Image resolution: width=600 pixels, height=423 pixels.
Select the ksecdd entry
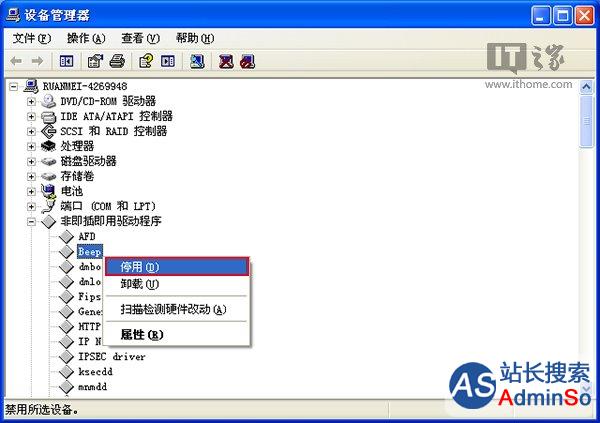tap(95, 372)
